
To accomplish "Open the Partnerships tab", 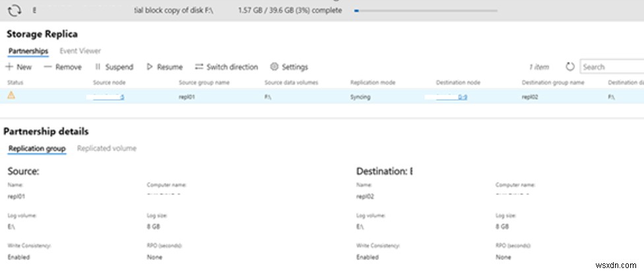I will coord(28,51).
